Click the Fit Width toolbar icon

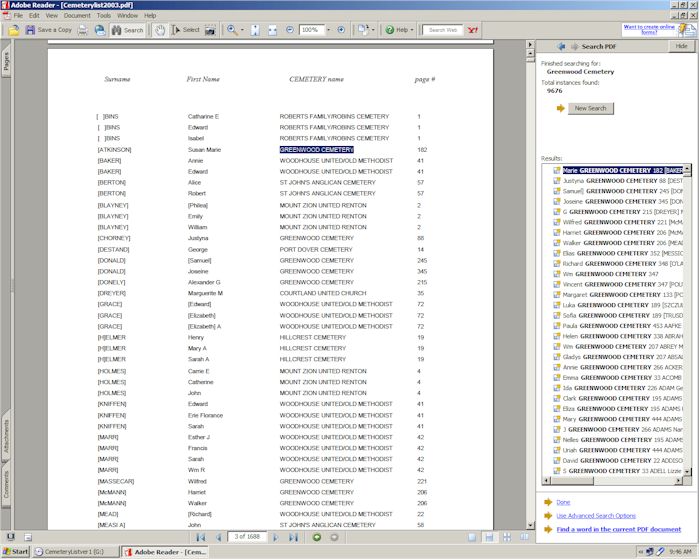pos(272,30)
